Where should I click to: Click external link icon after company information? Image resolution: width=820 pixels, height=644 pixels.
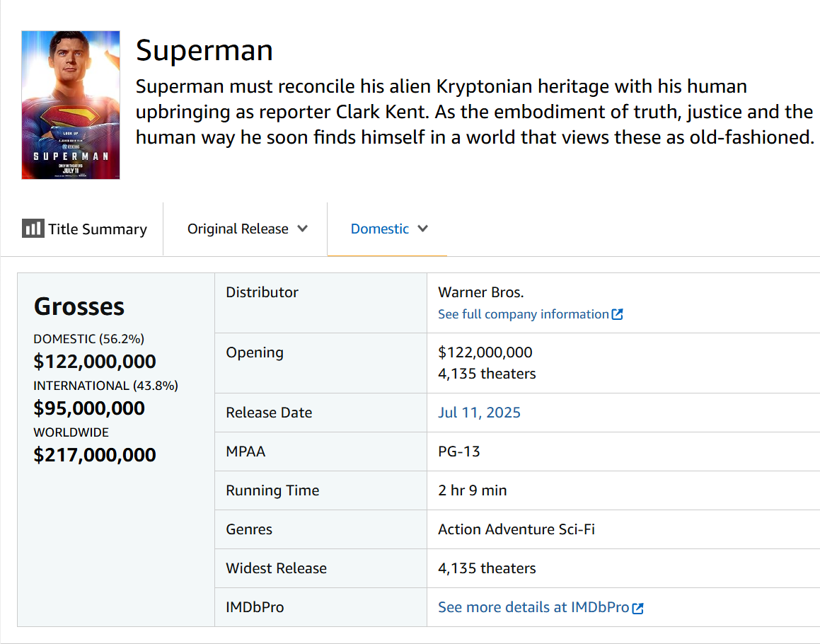pos(618,314)
